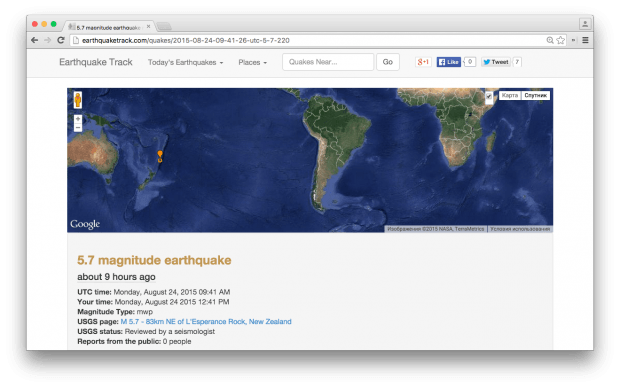Switch map to Спутник satellite view
This screenshot has height=388, width=620.
pyautogui.click(x=535, y=95)
